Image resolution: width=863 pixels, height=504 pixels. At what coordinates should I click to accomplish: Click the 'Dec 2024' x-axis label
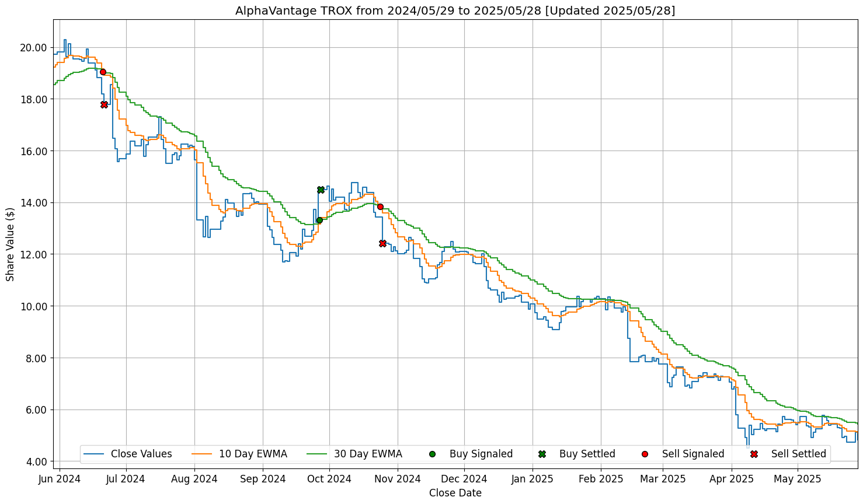coord(465,479)
